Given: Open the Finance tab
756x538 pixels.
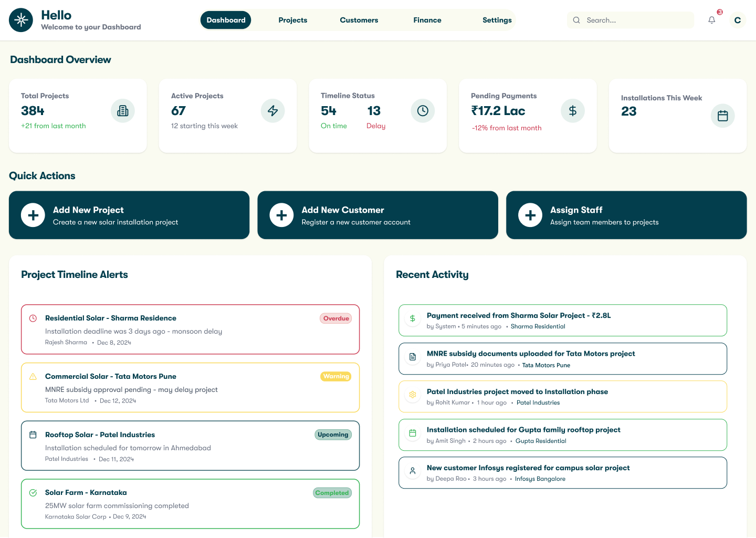Looking at the screenshot, I should 427,20.
